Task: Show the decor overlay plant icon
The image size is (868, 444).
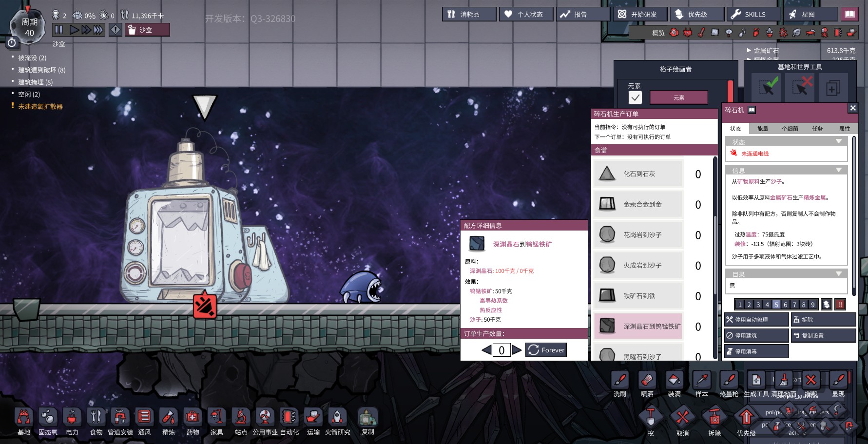Action: [770, 33]
